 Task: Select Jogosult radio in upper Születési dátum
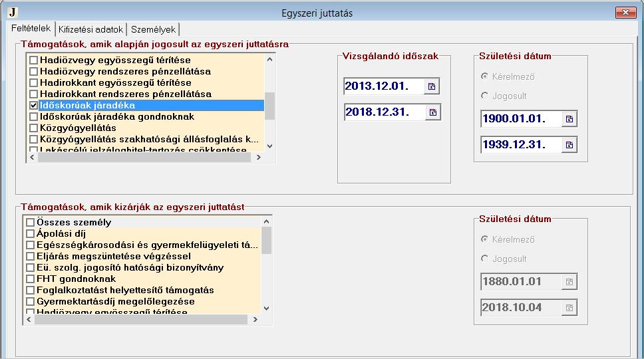tap(484, 96)
